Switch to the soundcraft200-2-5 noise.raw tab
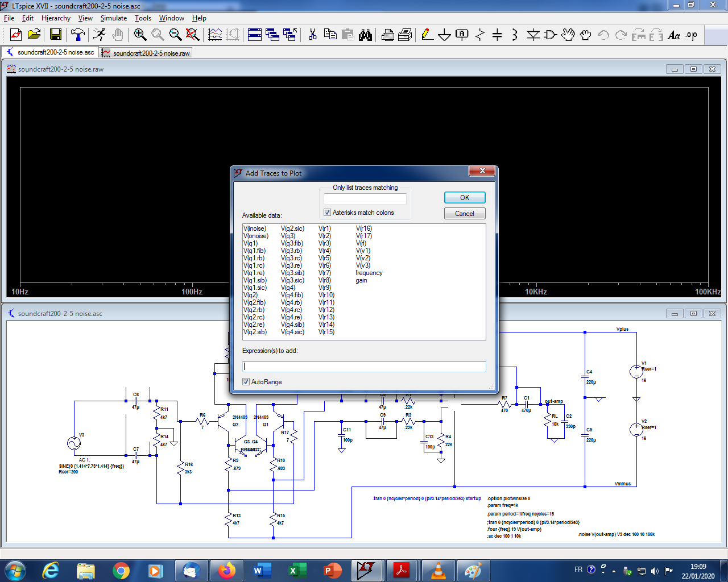 tap(146, 53)
